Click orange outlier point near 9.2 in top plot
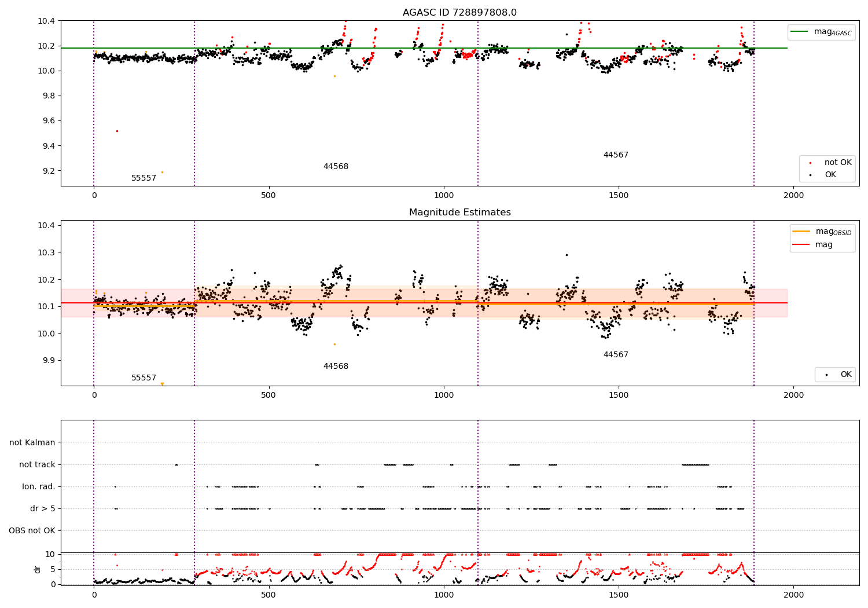Image resolution: width=868 pixels, height=608 pixels. 162,172
